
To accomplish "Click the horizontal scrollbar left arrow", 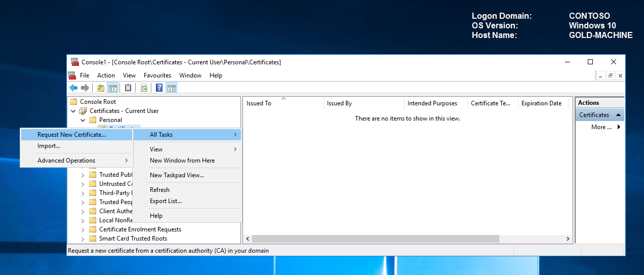I will click(x=248, y=239).
